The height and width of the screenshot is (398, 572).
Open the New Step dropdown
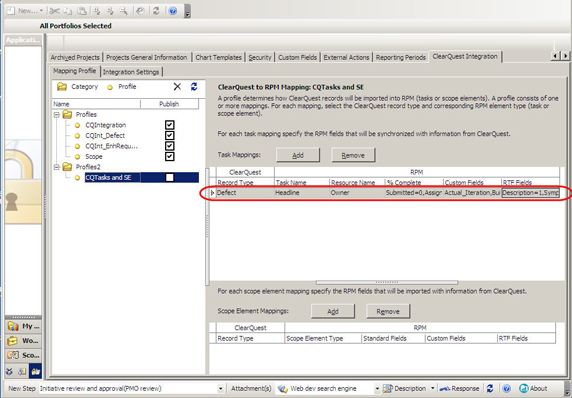click(x=221, y=389)
